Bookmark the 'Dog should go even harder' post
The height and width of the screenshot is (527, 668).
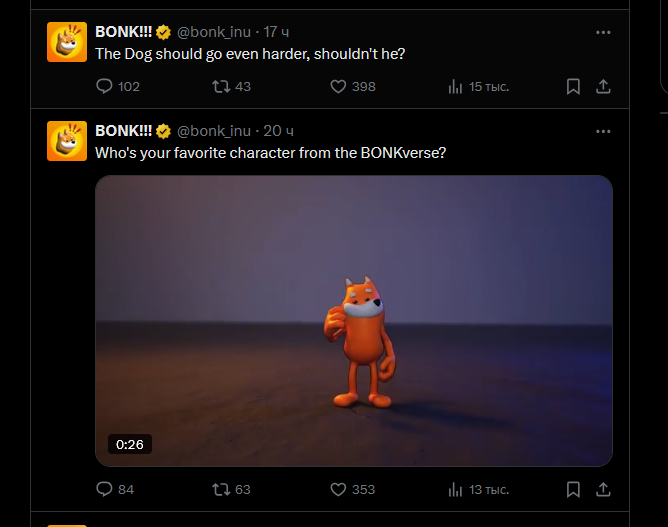[573, 87]
